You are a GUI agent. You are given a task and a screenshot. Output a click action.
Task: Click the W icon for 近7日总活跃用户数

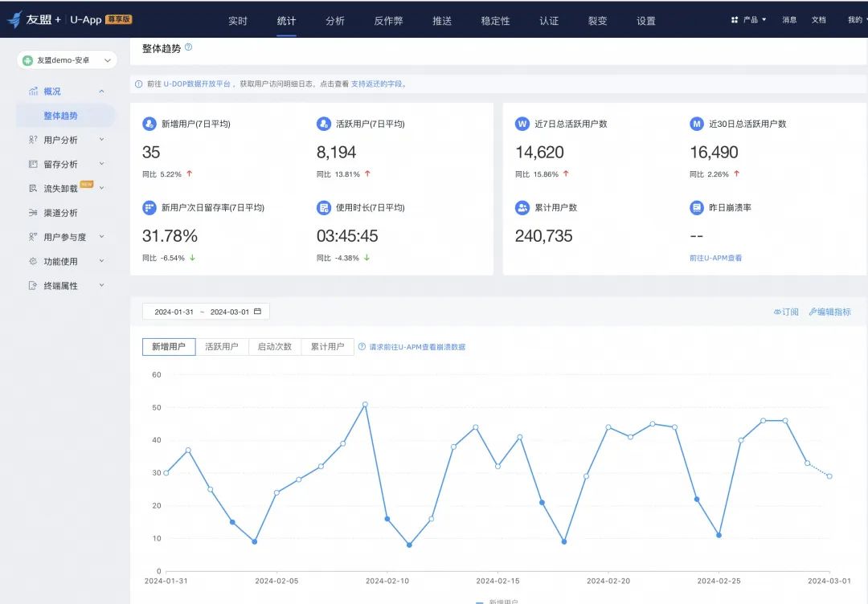coord(522,124)
